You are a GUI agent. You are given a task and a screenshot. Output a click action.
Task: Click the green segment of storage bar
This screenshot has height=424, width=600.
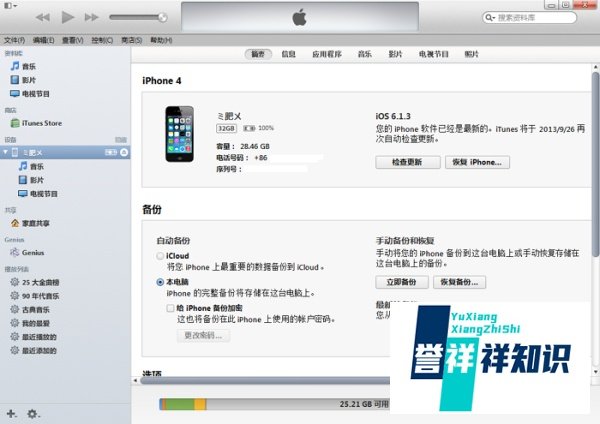coord(180,404)
